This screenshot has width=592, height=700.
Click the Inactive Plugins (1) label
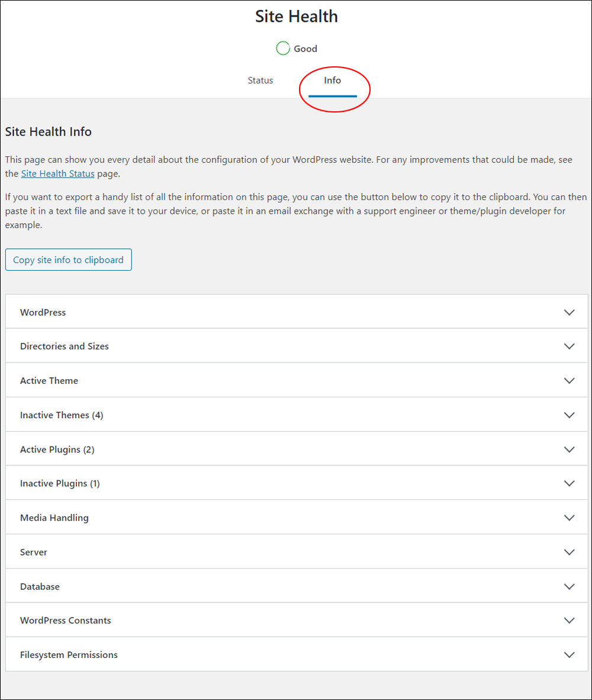pyautogui.click(x=60, y=483)
